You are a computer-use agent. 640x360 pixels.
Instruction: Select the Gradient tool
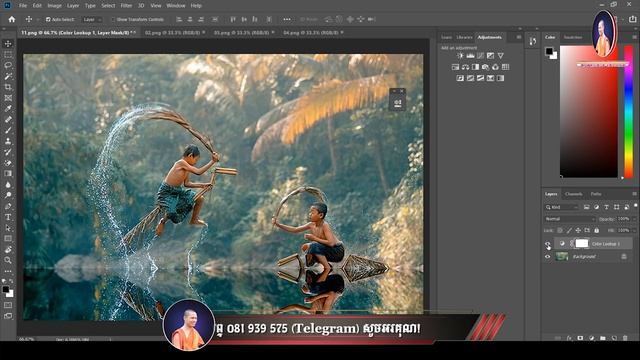[8, 173]
